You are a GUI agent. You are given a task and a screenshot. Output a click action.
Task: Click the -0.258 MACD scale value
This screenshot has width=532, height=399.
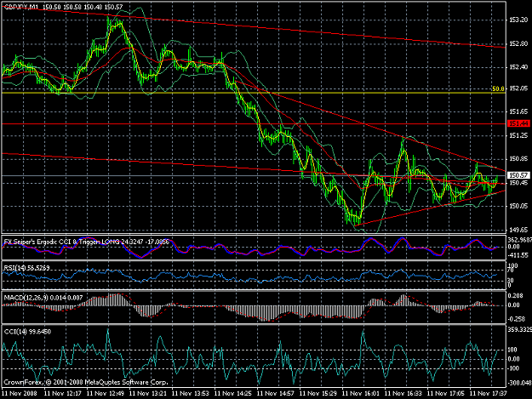point(516,319)
